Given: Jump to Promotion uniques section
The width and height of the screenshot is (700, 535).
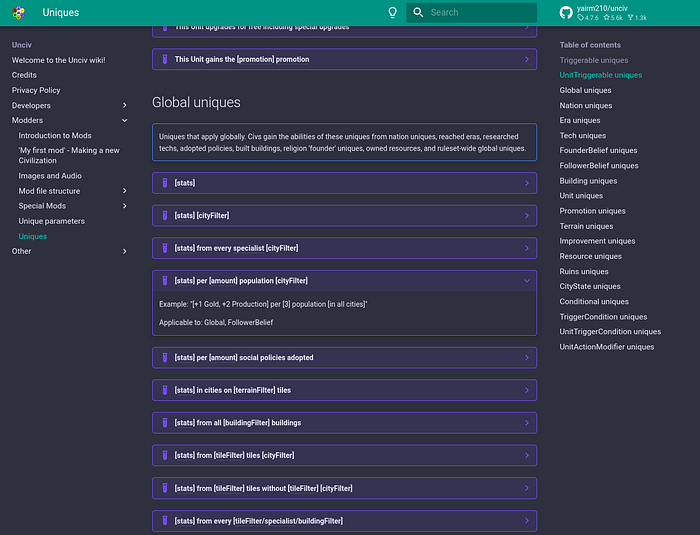Looking at the screenshot, I should (x=592, y=211).
